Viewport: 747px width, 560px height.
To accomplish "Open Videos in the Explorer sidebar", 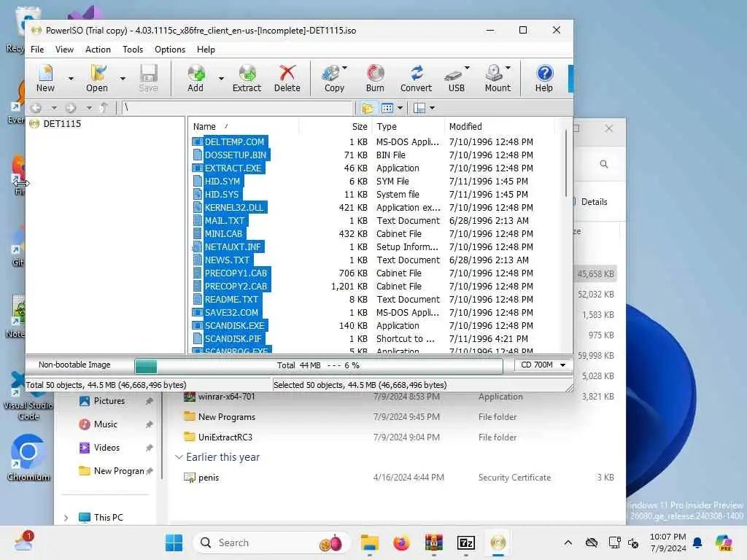I will coord(107,448).
